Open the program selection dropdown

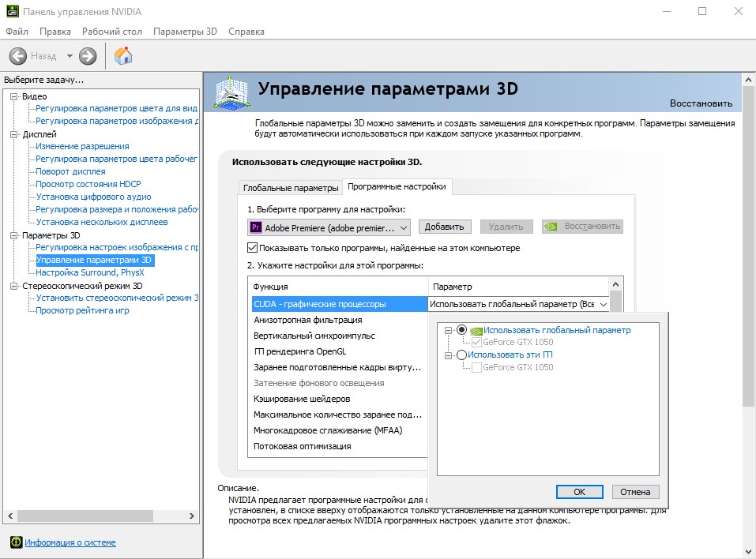coord(329,227)
